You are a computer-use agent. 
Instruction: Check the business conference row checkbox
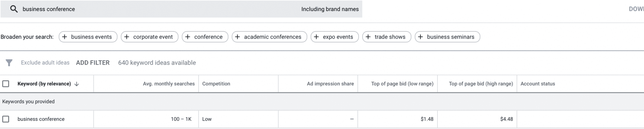[6, 119]
